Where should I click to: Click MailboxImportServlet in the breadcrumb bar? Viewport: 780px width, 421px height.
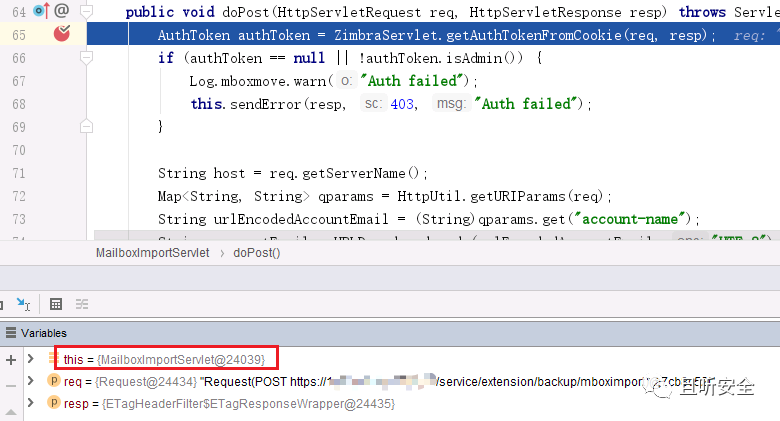153,253
